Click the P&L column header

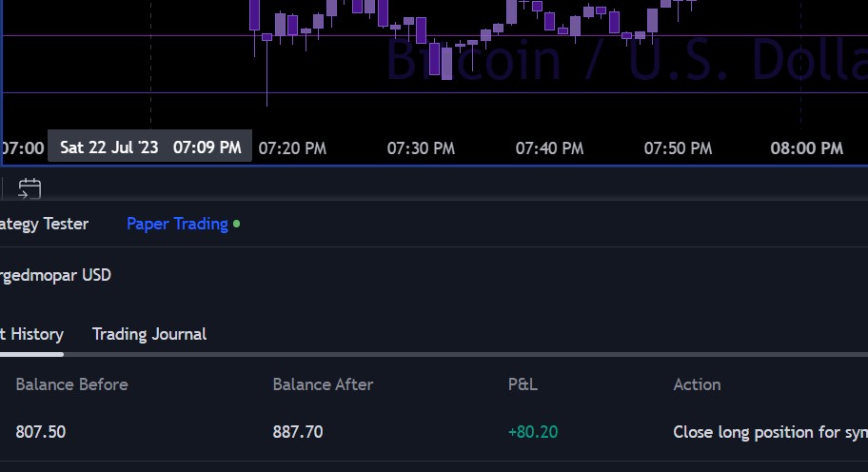[x=523, y=384]
